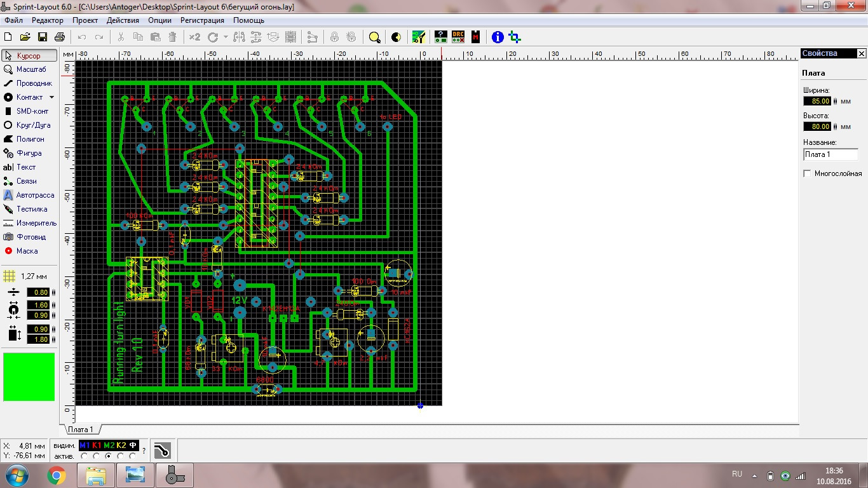Select the Автотрасса tool
The width and height of the screenshot is (868, 488).
pyautogui.click(x=29, y=195)
